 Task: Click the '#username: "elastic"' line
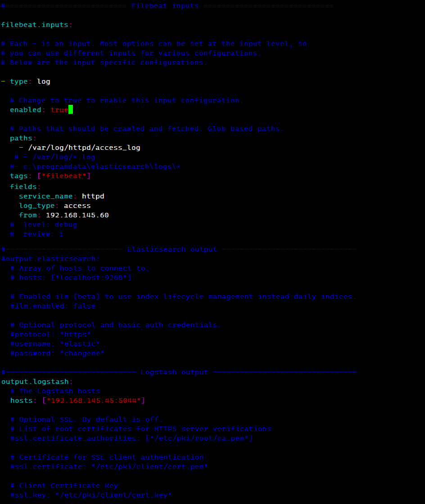(x=55, y=344)
